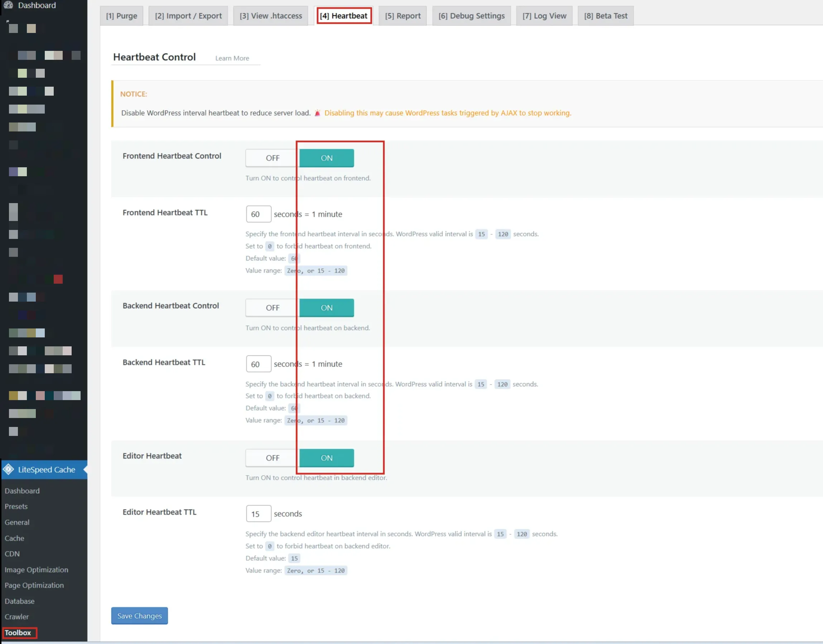Click the Save Changes button

point(139,616)
